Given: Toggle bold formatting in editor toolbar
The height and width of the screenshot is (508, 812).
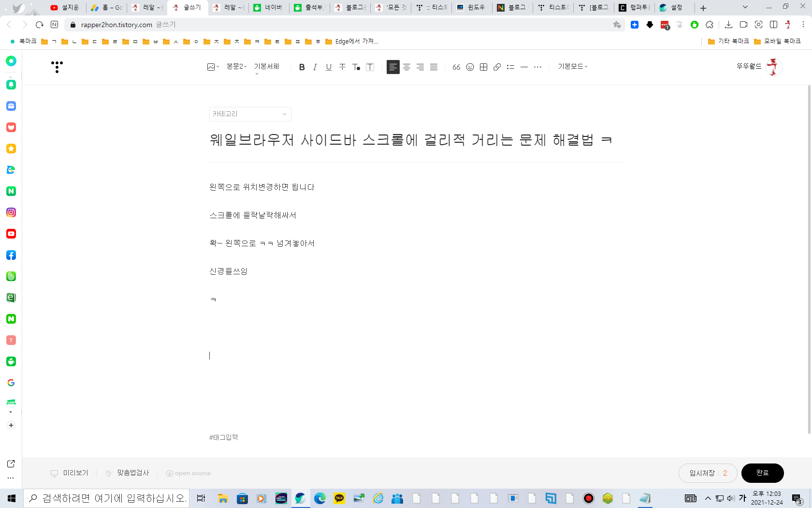Looking at the screenshot, I should (302, 67).
